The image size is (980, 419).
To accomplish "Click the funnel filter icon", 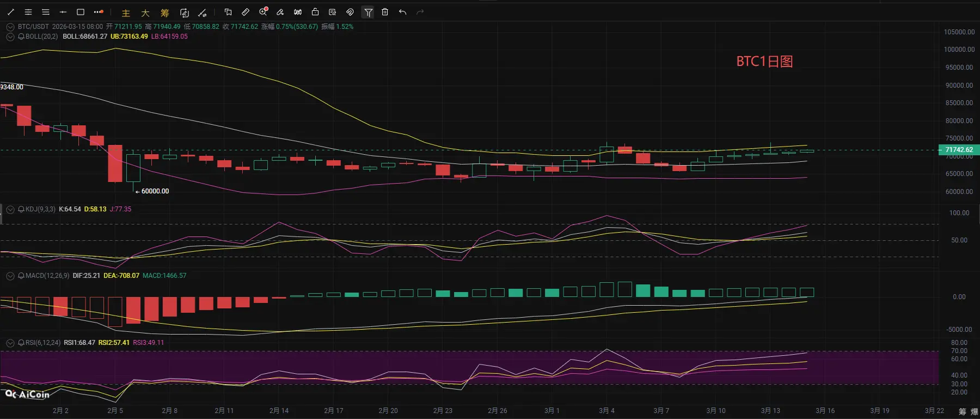I will pos(369,12).
